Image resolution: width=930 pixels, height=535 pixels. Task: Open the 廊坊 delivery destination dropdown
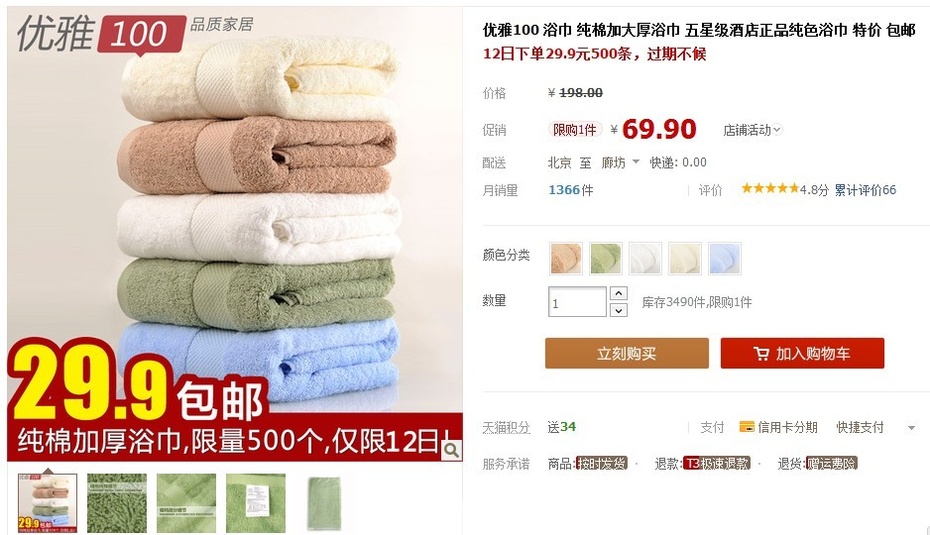[x=620, y=163]
